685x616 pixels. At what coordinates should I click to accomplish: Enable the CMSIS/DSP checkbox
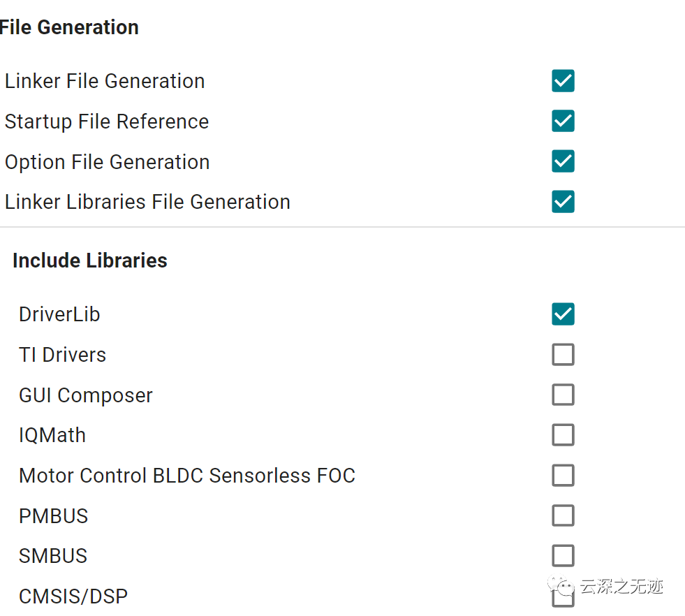coord(563,598)
